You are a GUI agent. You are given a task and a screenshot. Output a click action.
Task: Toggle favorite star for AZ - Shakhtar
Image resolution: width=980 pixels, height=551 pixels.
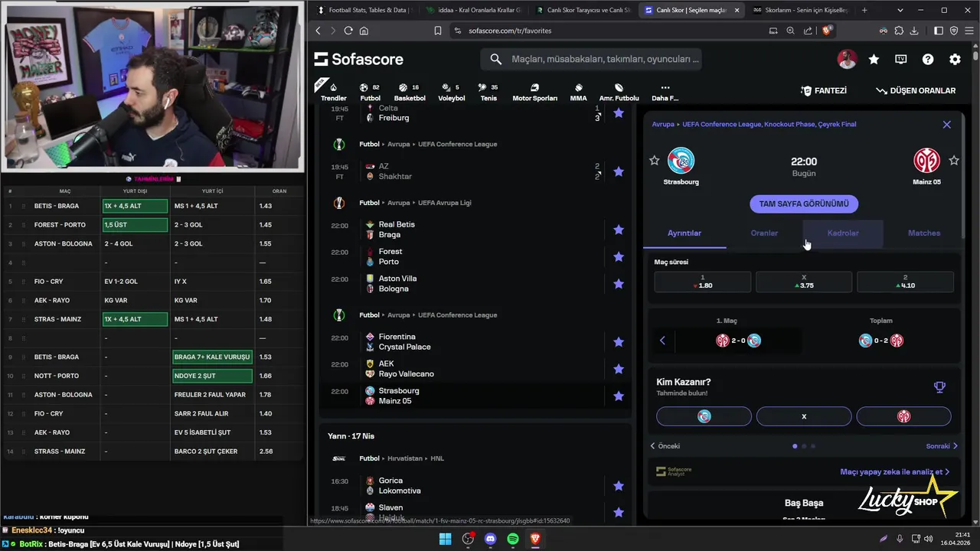(x=619, y=171)
